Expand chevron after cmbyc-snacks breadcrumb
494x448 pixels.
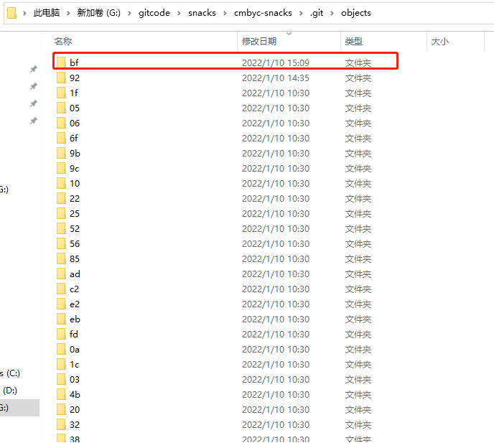tap(301, 13)
